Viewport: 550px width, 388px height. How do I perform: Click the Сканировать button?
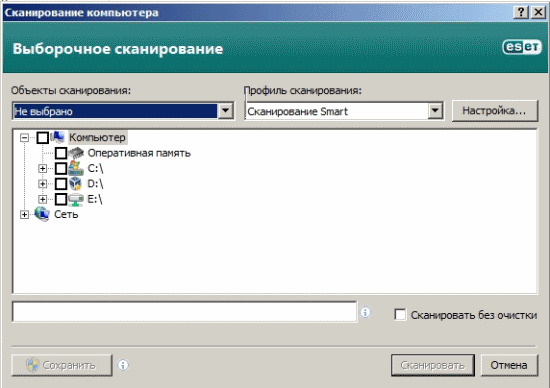pos(432,365)
